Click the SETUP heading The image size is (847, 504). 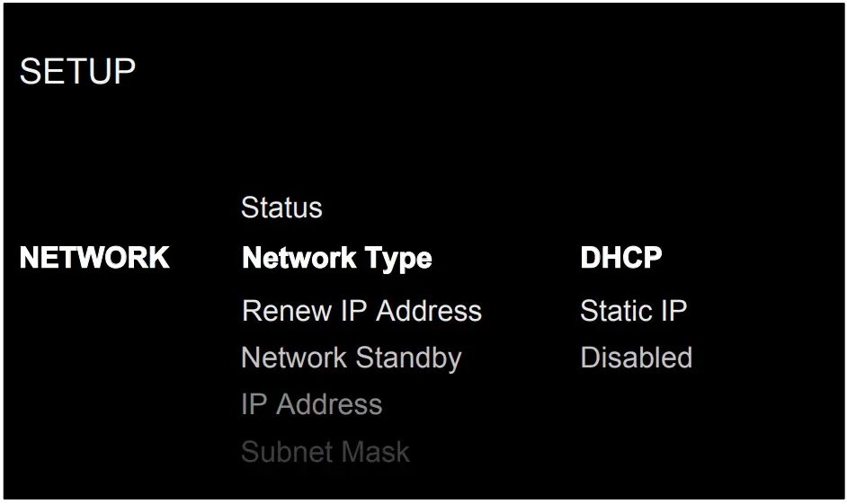(x=77, y=72)
